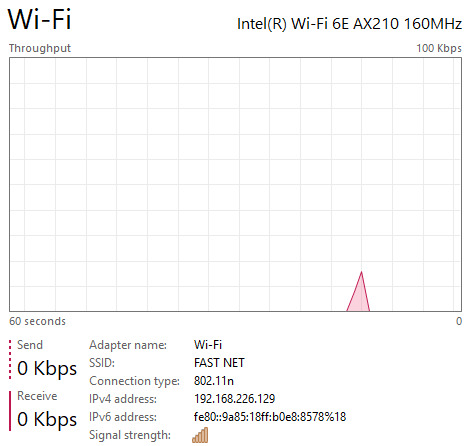Click the connection type 802.11n value
The width and height of the screenshot is (471, 446).
pyautogui.click(x=214, y=381)
